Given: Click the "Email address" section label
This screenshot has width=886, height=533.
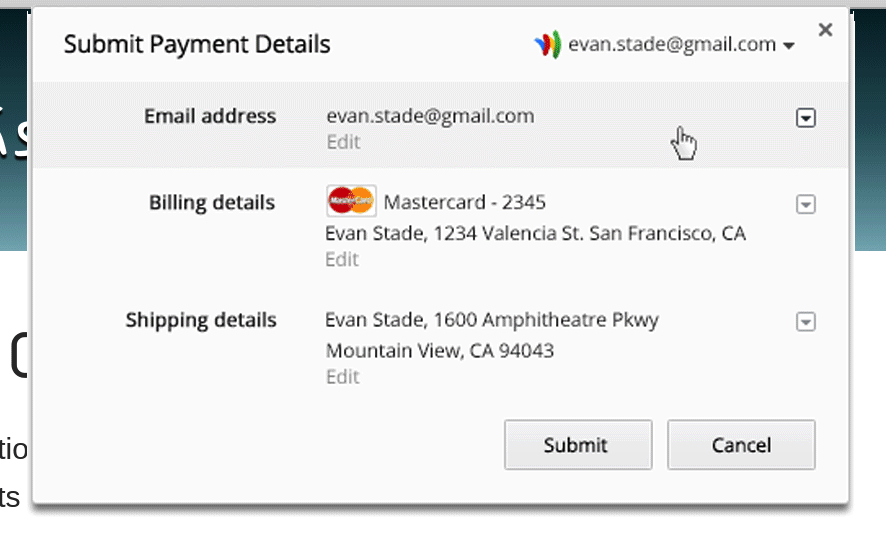Looking at the screenshot, I should [210, 116].
